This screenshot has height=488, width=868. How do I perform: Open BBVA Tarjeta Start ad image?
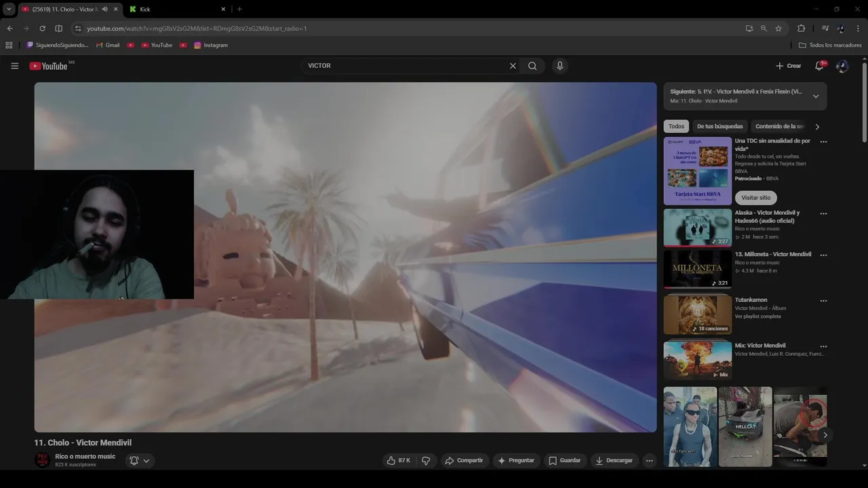[697, 171]
